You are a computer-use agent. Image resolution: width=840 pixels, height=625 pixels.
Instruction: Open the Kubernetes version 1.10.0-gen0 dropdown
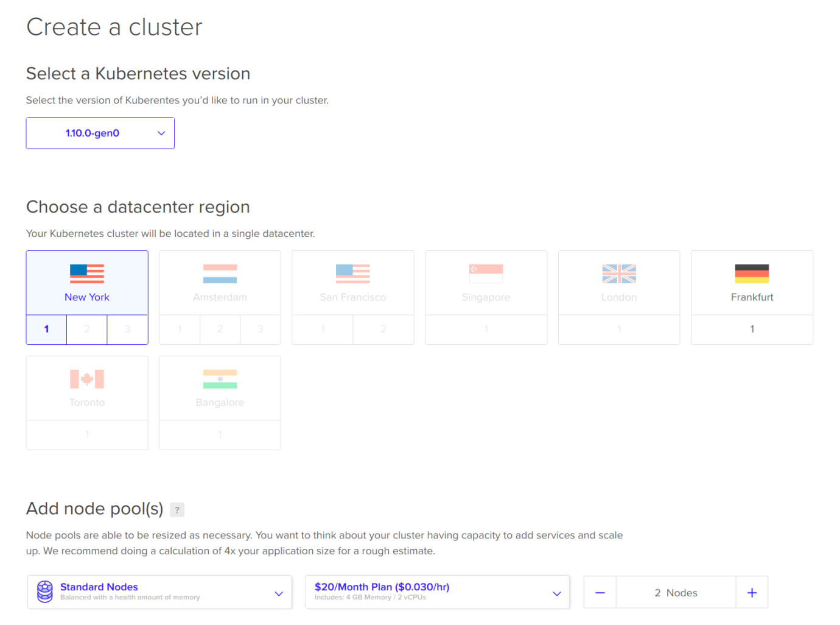tap(100, 133)
